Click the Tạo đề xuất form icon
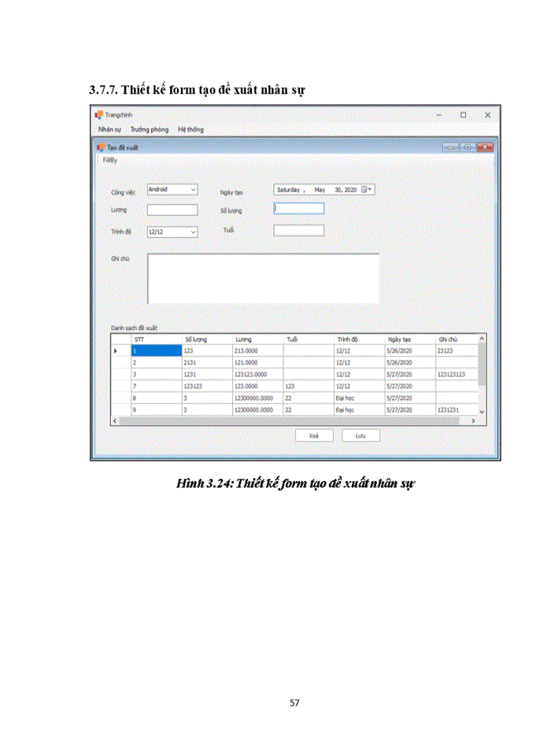The image size is (551, 756). [101, 147]
